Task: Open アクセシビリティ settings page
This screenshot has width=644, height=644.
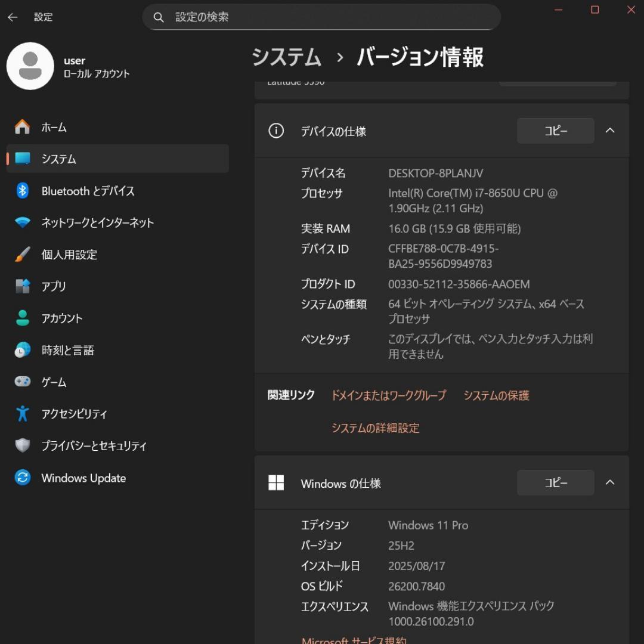Action: (x=117, y=413)
